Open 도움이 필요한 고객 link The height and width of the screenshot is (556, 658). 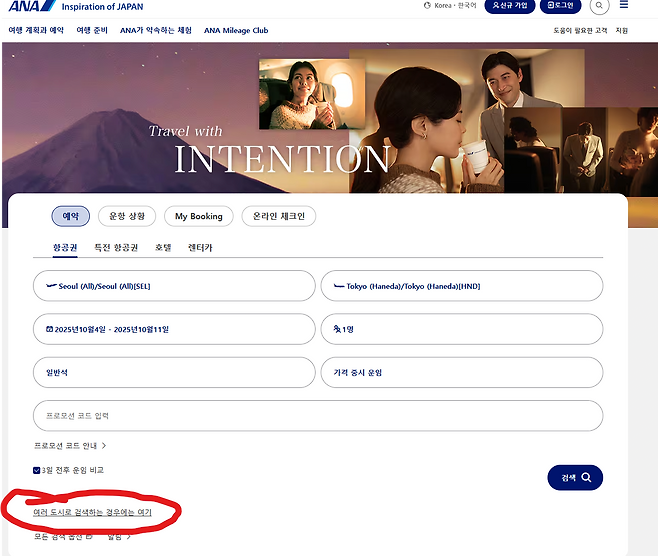tap(580, 30)
